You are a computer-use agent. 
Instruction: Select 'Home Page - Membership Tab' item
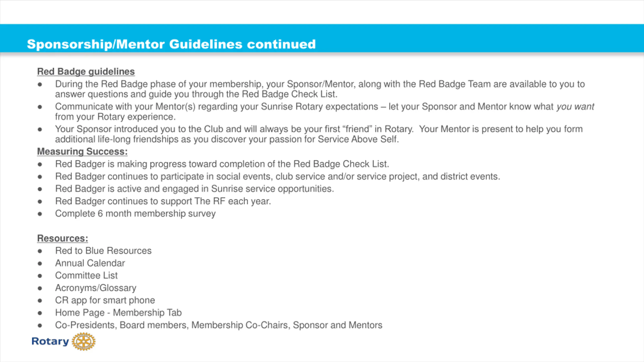pos(118,313)
